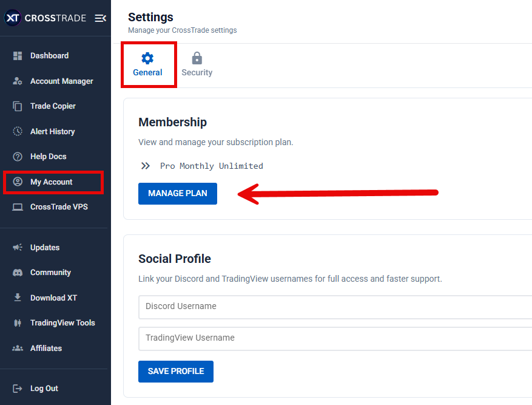
Task: Click the gear icon above General
Action: click(147, 58)
